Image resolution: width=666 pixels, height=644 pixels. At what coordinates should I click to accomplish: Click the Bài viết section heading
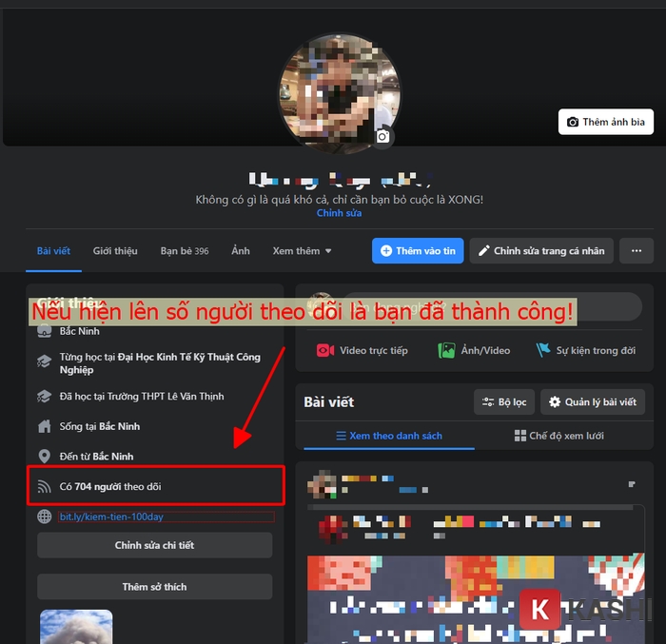tap(329, 401)
